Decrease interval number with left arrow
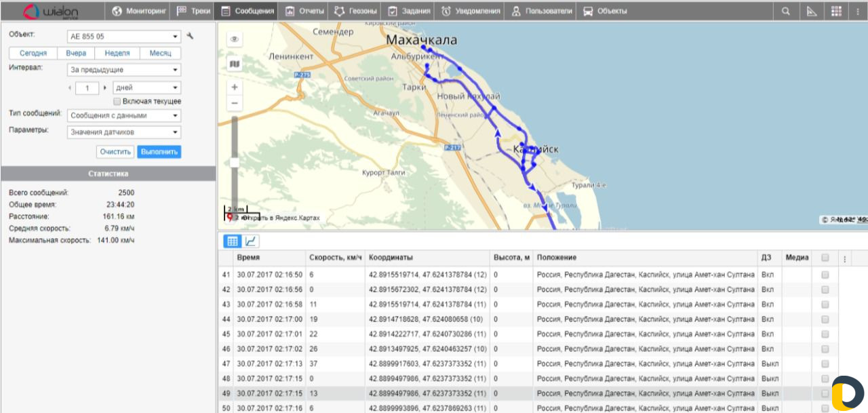 click(x=70, y=88)
